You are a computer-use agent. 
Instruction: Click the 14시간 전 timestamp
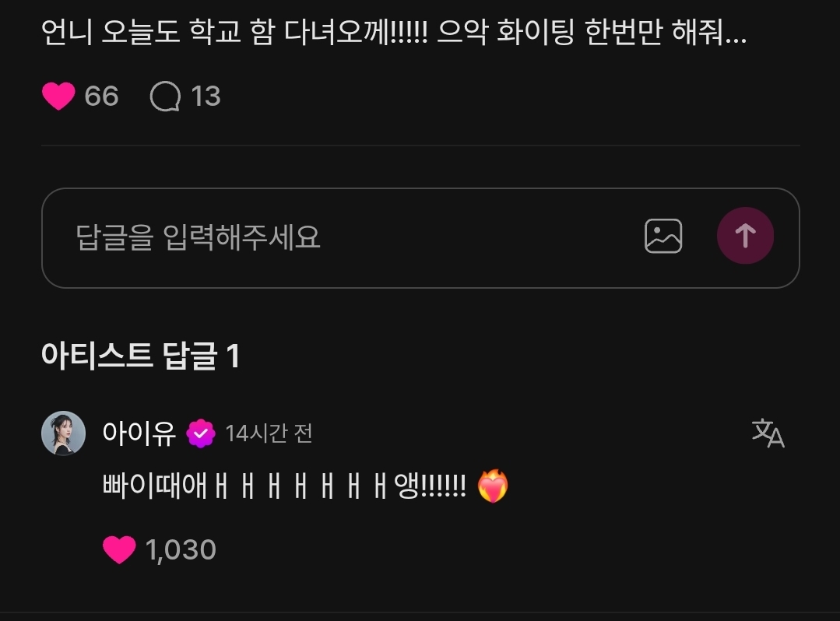click(269, 433)
